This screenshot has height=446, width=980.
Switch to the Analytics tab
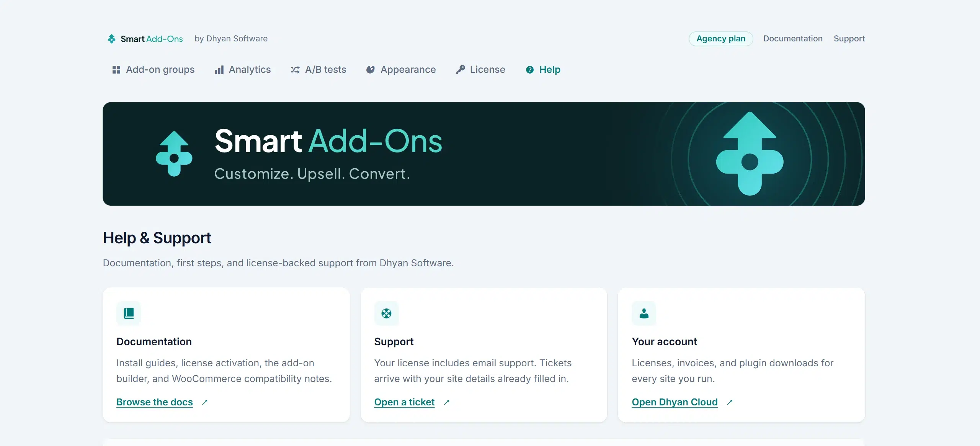click(x=243, y=70)
